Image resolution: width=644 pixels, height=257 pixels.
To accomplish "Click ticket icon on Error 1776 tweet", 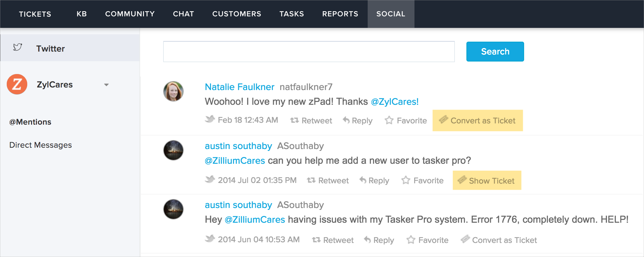I will pyautogui.click(x=465, y=239).
